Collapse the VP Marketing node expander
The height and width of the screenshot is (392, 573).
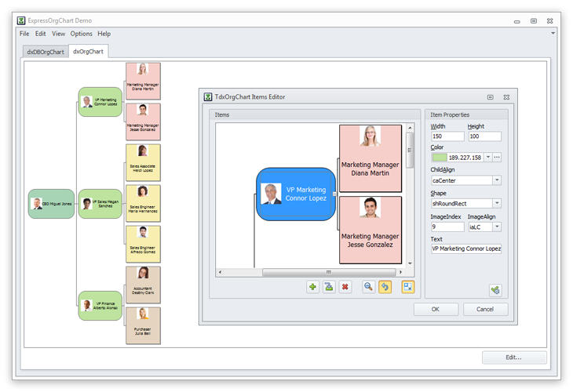click(334, 194)
